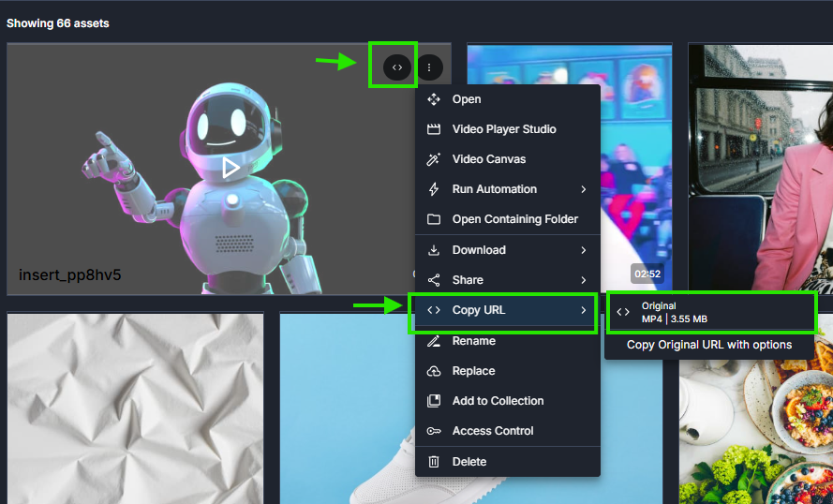Viewport: 833px width, 504px height.
Task: Copy the Original MP4 3.55 MB URL
Action: 709,312
